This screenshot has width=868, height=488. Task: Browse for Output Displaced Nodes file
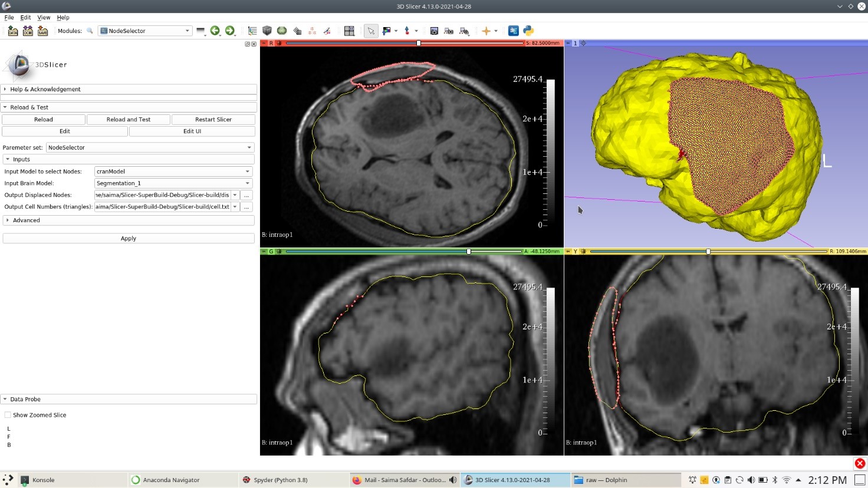[x=246, y=195]
